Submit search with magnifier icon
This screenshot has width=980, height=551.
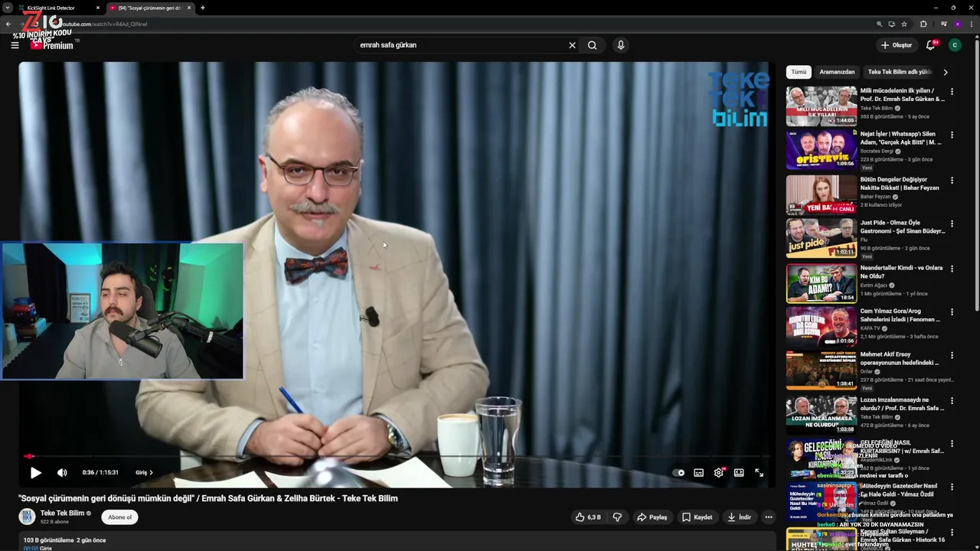pos(592,45)
